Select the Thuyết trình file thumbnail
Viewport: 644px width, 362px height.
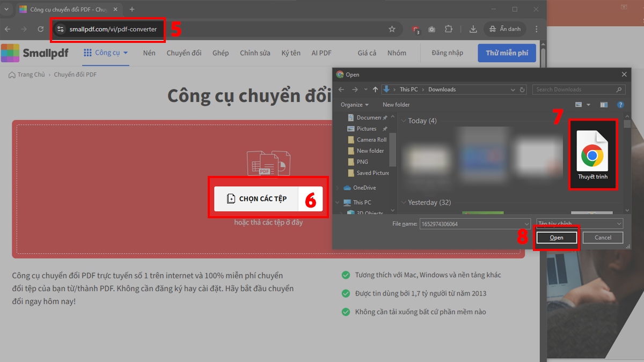[592, 153]
